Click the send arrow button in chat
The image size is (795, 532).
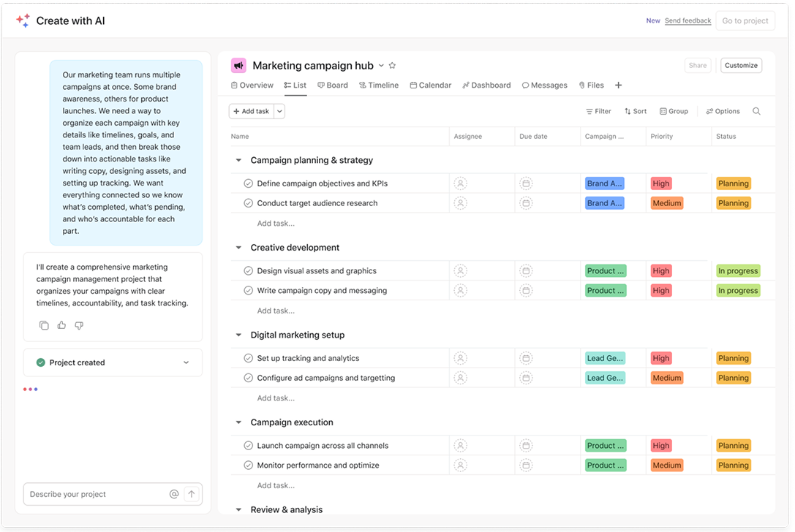(192, 494)
